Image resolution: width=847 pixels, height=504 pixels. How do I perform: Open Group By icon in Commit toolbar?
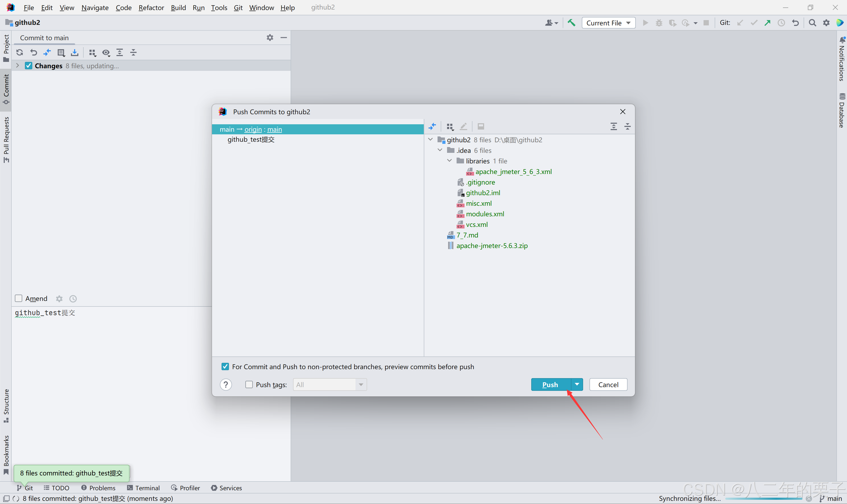92,52
